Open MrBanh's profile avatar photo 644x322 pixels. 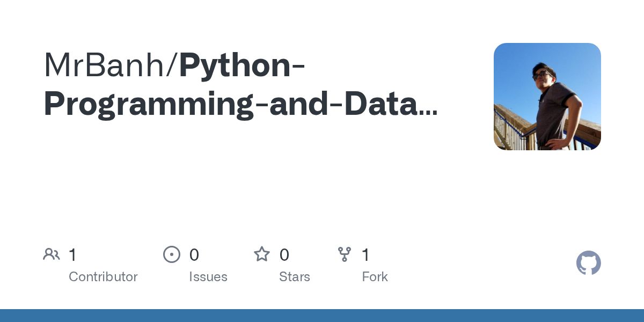coord(547,97)
